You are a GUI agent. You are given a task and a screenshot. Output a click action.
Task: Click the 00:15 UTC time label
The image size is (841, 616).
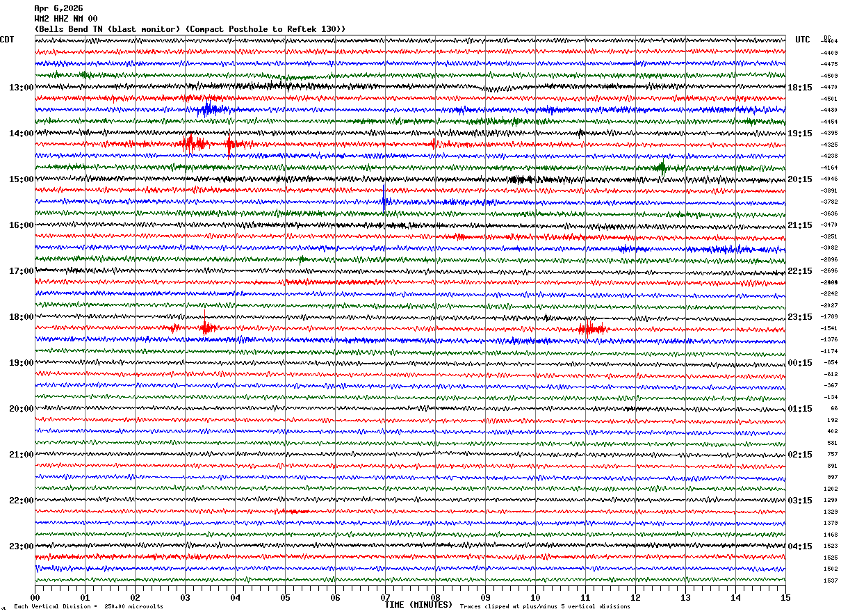pos(799,363)
